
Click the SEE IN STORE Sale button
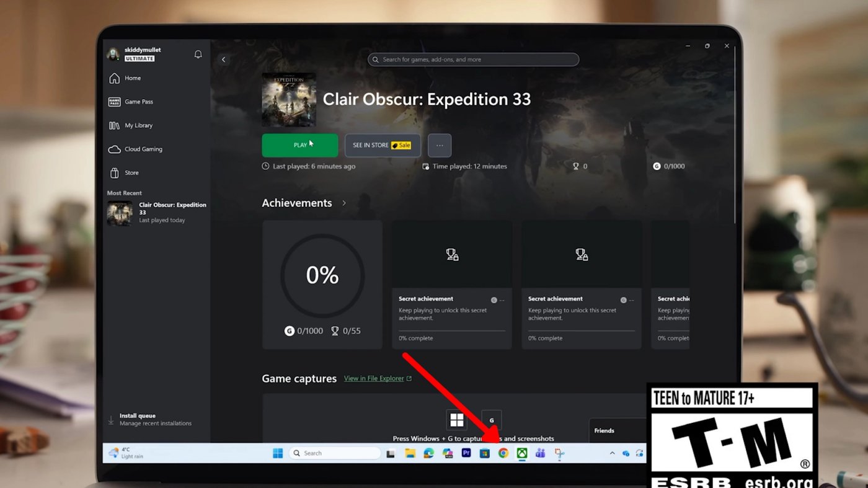pyautogui.click(x=383, y=144)
